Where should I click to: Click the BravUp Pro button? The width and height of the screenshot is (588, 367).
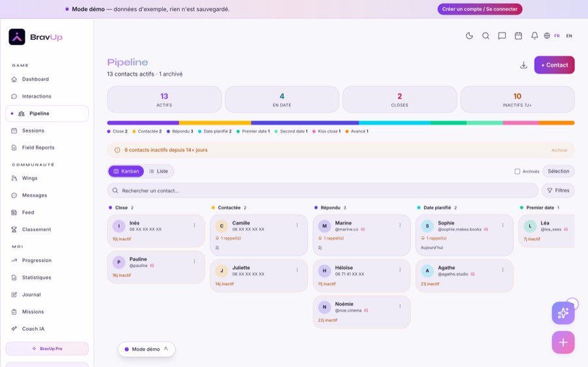pyautogui.click(x=47, y=349)
